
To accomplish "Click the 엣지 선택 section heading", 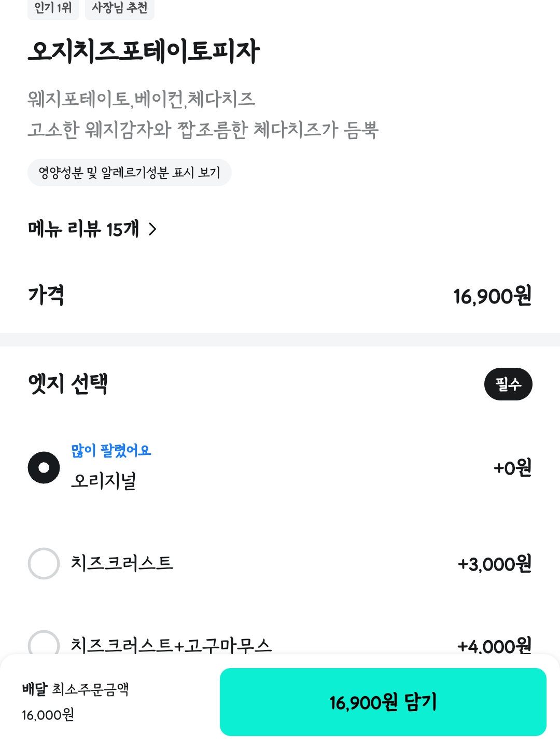I will [x=68, y=384].
